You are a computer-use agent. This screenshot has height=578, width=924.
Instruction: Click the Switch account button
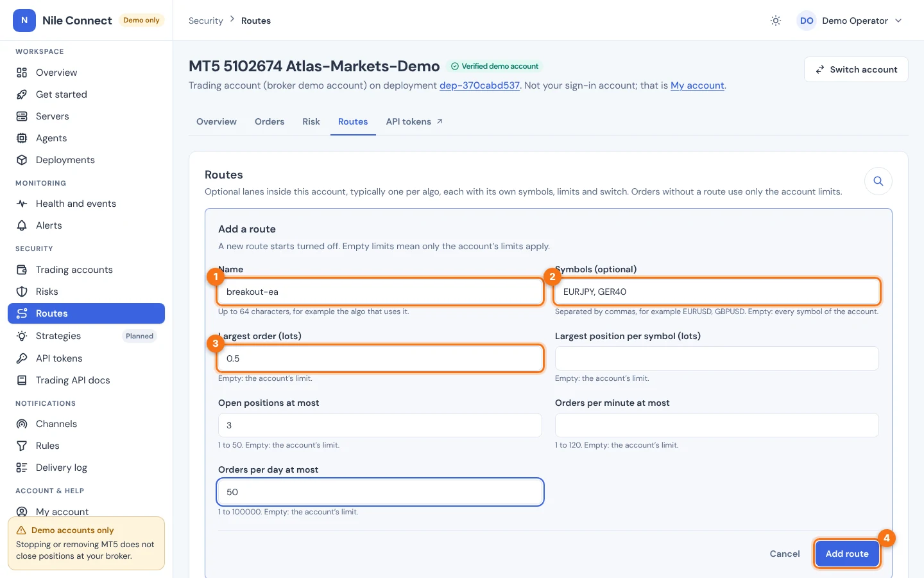pos(856,69)
